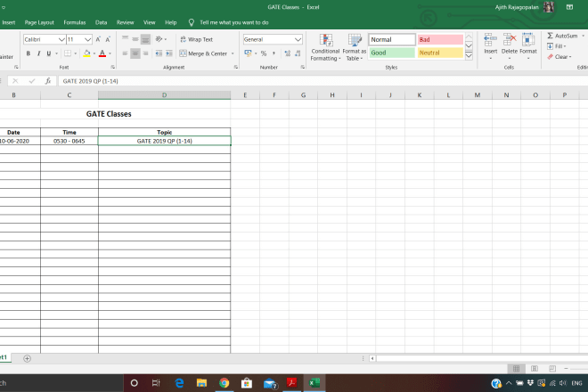Click the Increase Font Size icon
This screenshot has width=588, height=392.
click(98, 40)
